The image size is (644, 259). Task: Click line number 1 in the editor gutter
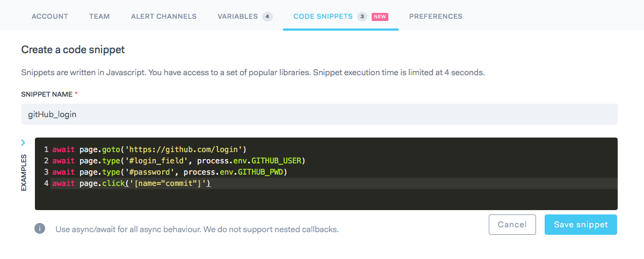click(x=46, y=149)
